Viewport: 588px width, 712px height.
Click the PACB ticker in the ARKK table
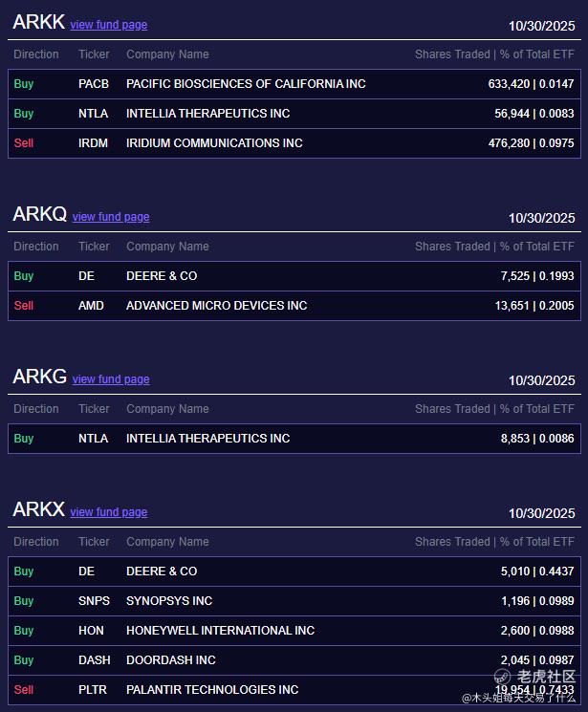click(x=94, y=84)
